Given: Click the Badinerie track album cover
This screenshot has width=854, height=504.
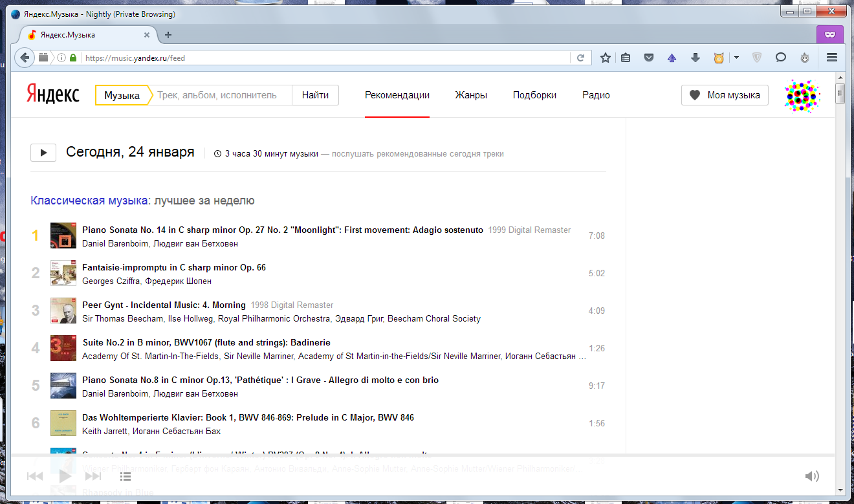Looking at the screenshot, I should pos(63,348).
